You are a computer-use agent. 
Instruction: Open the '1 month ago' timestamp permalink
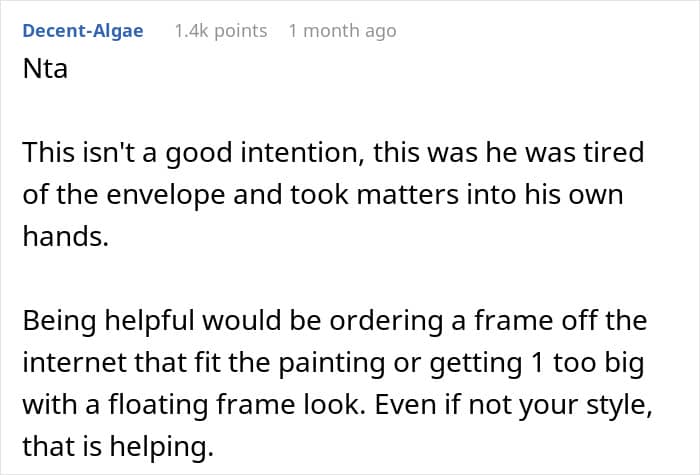tap(342, 31)
